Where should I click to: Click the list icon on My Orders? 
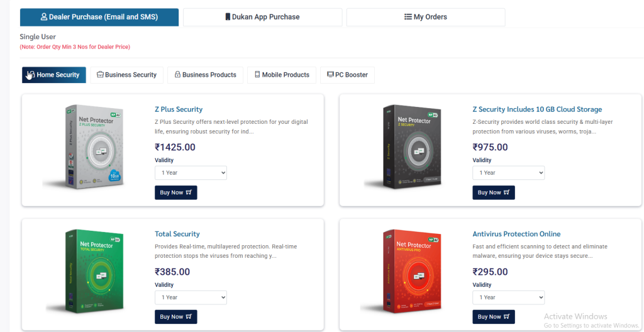(408, 17)
